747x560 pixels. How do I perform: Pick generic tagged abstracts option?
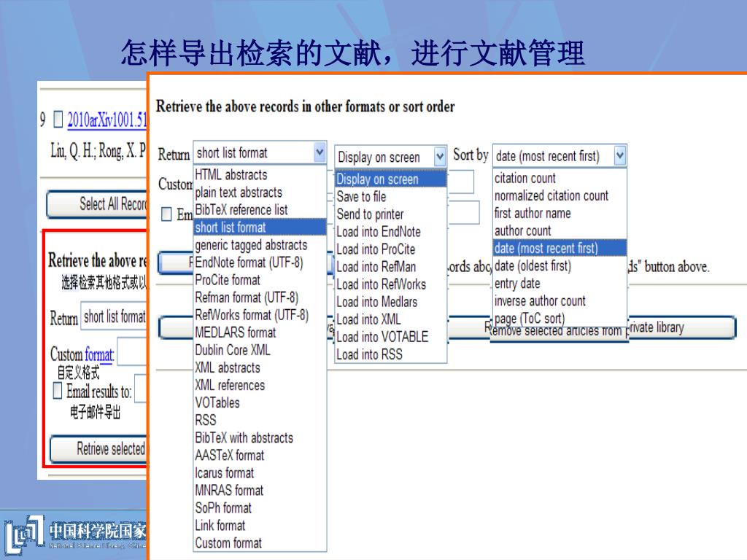[260, 245]
